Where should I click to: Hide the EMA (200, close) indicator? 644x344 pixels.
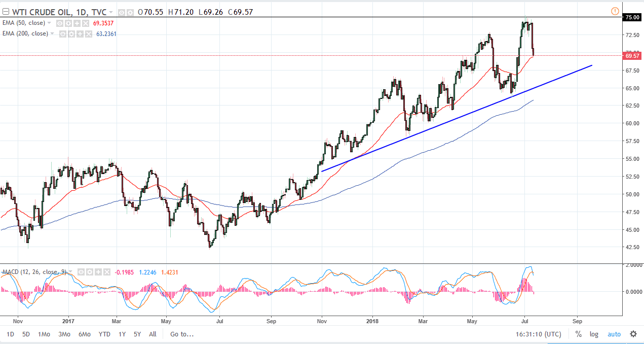63,34
